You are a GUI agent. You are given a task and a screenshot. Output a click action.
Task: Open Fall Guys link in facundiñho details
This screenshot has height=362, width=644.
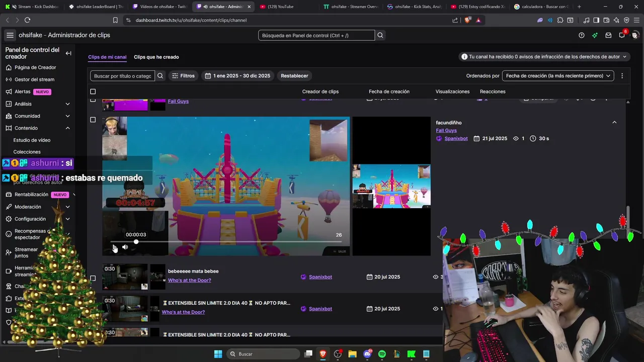point(446,131)
